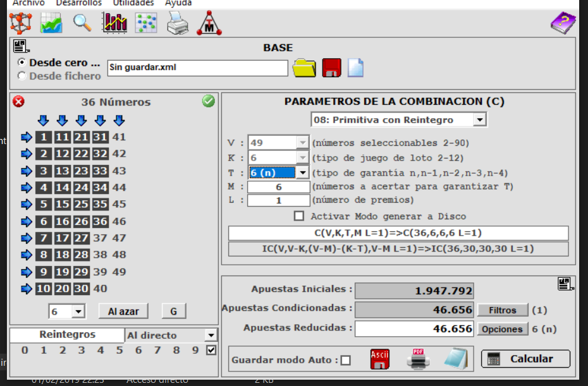
Task: Click blue right arrow for row 7
Action: click(27, 238)
